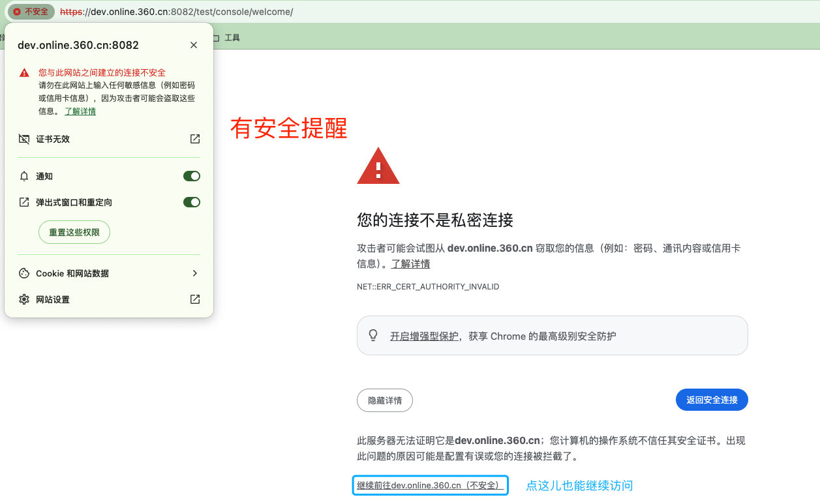Click the 不安全 security chip in address bar
This screenshot has width=820, height=504.
click(x=31, y=12)
